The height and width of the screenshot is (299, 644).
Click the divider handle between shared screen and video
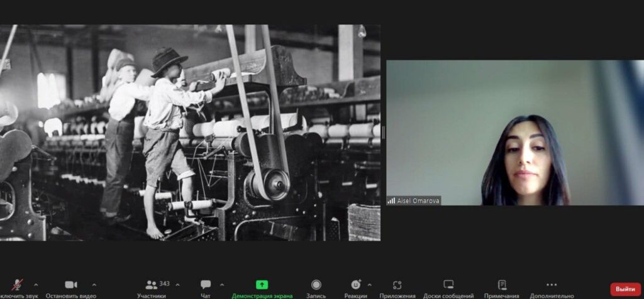point(383,133)
